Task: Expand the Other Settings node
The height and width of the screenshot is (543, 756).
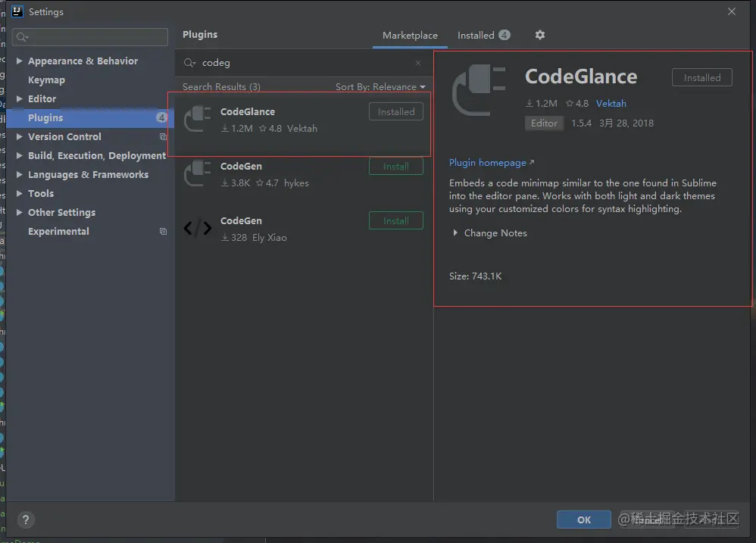Action: [19, 213]
